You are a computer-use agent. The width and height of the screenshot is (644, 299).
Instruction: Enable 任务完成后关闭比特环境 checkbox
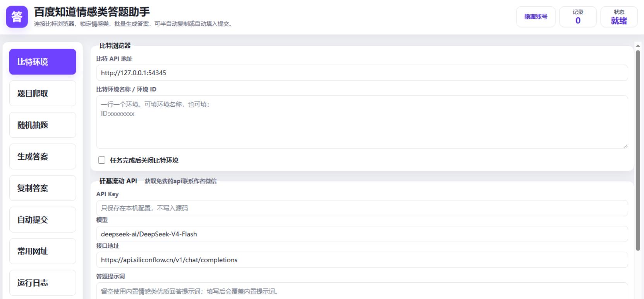click(x=102, y=160)
